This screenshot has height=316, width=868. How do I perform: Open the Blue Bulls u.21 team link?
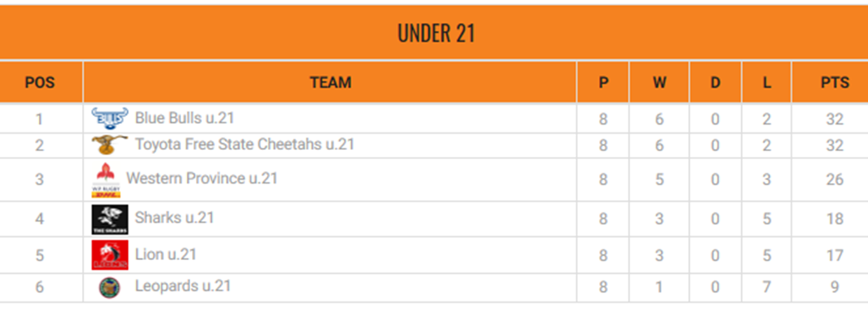185,118
